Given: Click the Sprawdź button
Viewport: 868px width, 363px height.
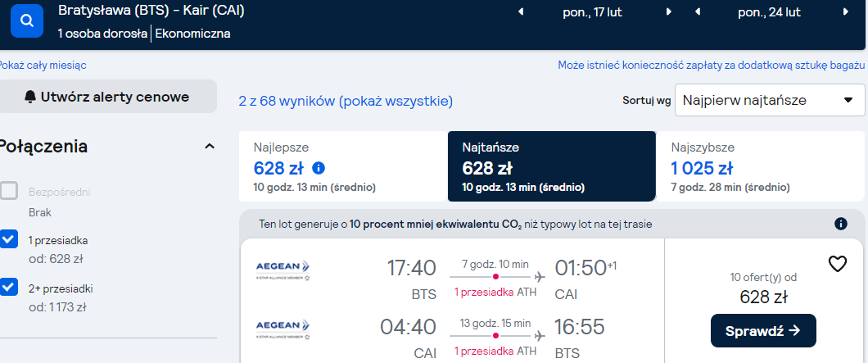Looking at the screenshot, I should (763, 331).
